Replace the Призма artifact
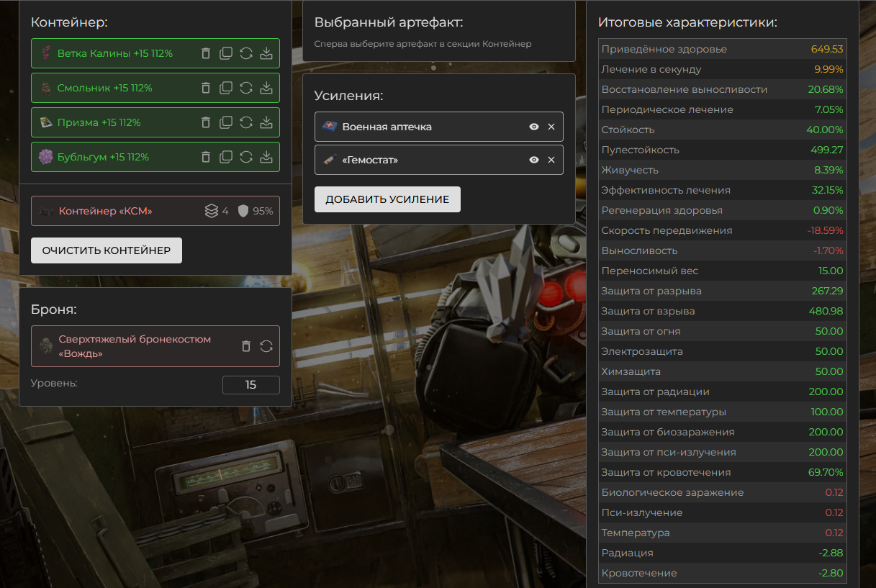 tap(246, 122)
